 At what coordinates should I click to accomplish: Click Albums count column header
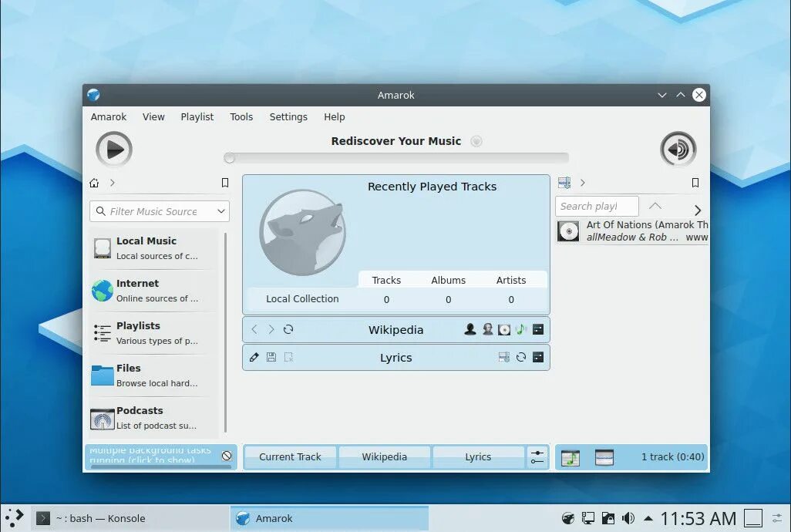448,281
